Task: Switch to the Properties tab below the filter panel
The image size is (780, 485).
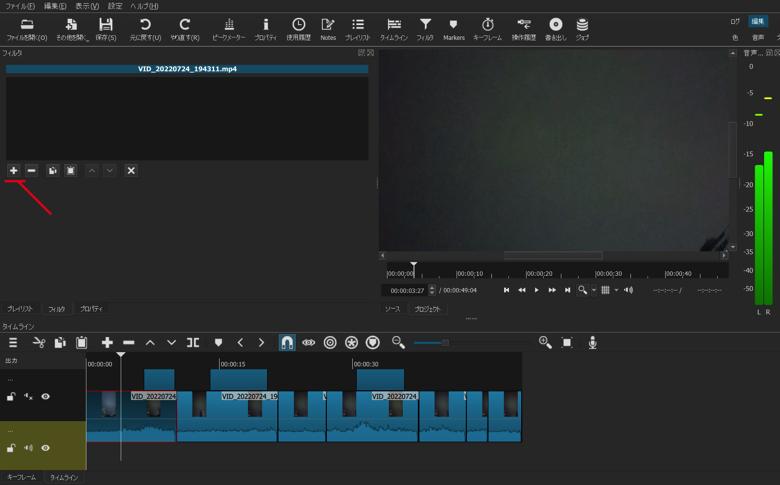Action: tap(91, 309)
